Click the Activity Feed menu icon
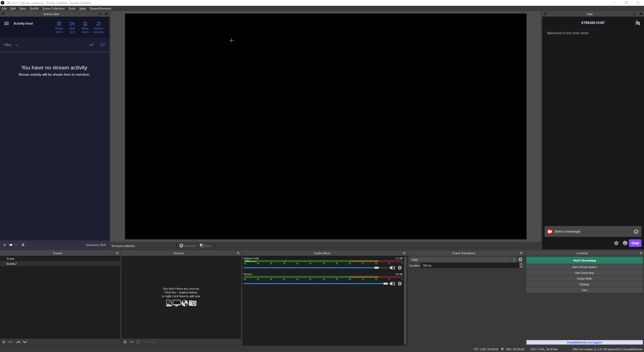This screenshot has height=352, width=644. point(7,23)
